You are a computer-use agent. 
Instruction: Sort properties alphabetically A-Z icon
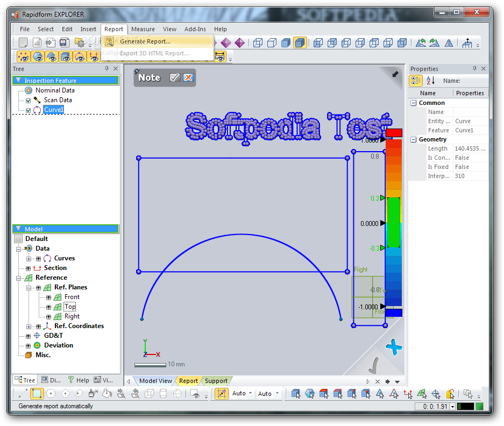click(x=430, y=80)
